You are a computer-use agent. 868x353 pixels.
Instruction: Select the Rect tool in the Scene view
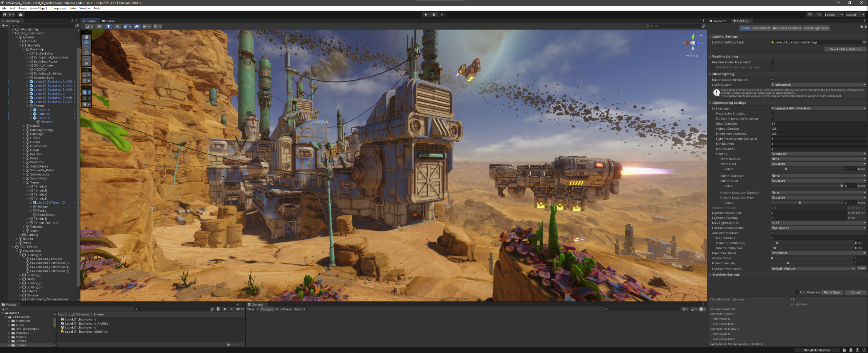click(86, 58)
